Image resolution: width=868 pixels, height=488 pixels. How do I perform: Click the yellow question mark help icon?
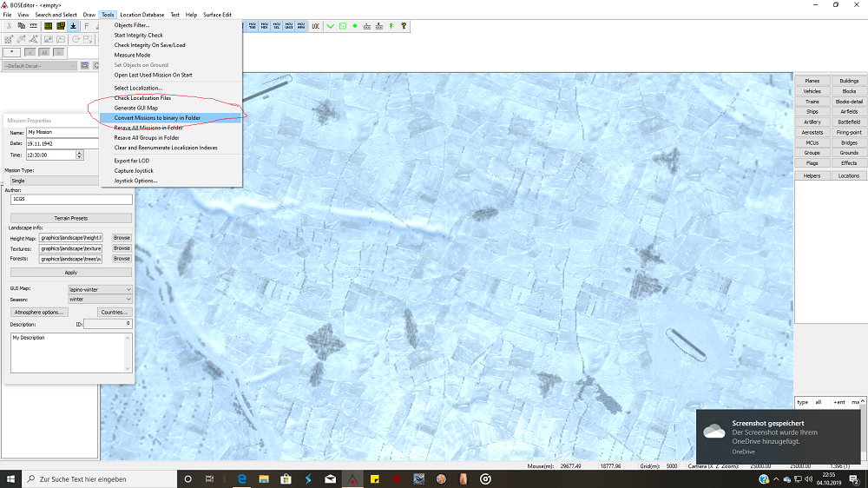click(x=404, y=26)
